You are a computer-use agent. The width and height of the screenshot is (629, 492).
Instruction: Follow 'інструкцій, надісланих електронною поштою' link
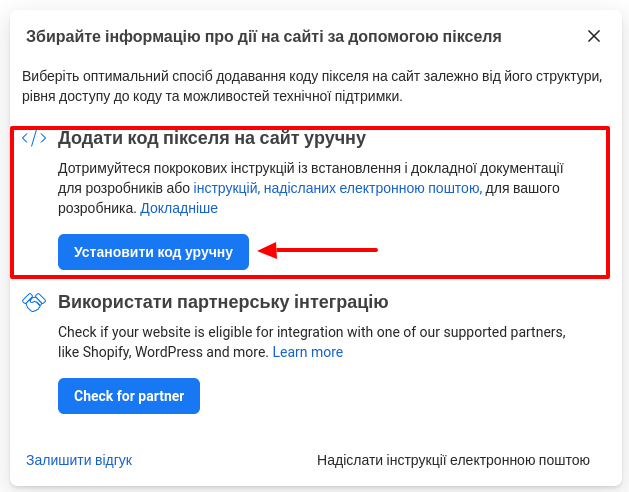[x=337, y=188]
